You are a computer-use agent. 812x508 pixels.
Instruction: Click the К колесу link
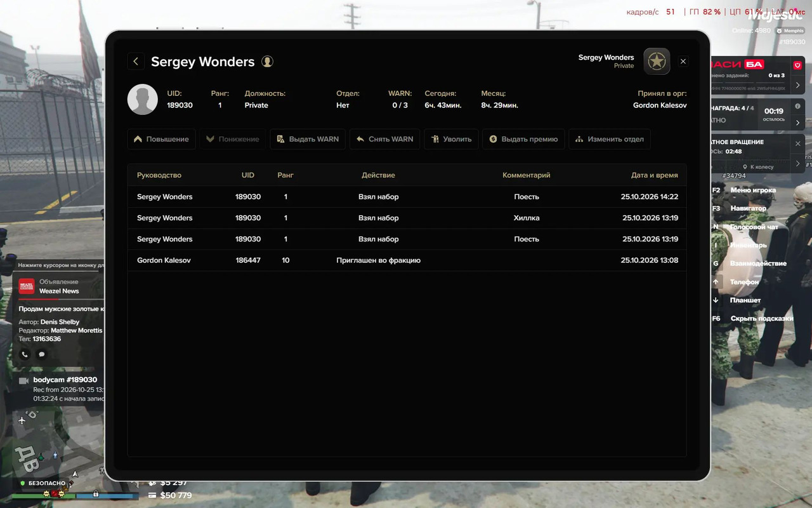[x=759, y=167]
